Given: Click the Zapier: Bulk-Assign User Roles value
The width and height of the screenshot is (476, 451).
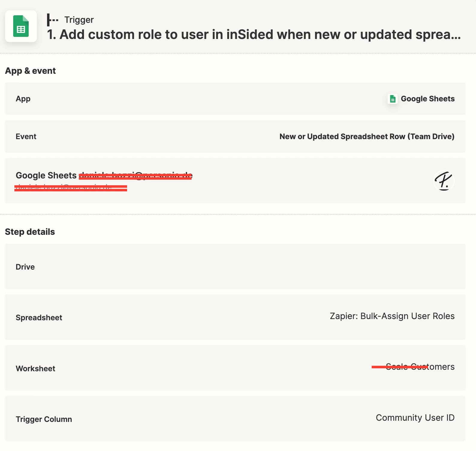Looking at the screenshot, I should pyautogui.click(x=392, y=316).
